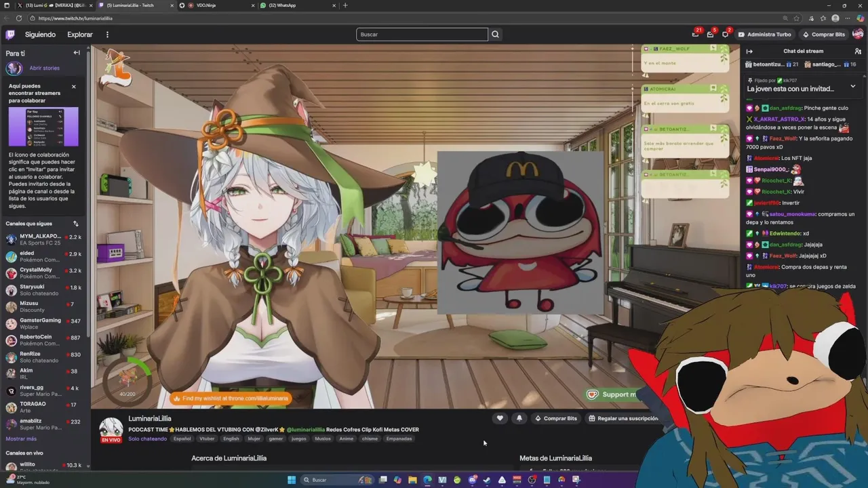Image resolution: width=868 pixels, height=488 pixels.
Task: Open the browser tab actions menu icon
Action: 6,5
